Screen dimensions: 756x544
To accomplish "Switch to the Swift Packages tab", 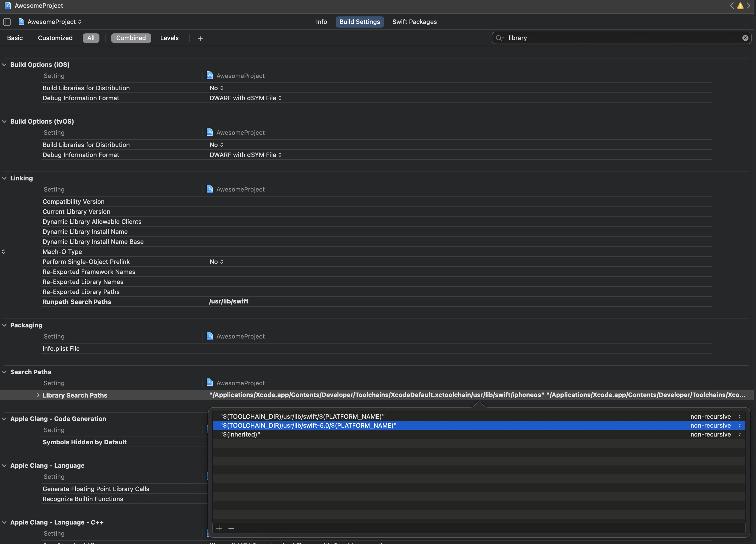I will (x=414, y=22).
